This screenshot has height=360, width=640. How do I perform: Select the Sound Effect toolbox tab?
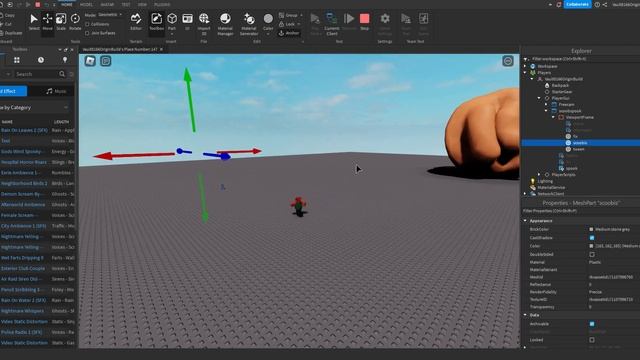click(x=12, y=91)
